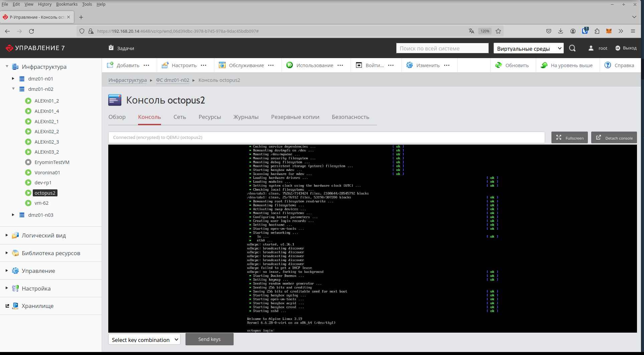Screen dimensions: 644x355
Task: Click the browser downloads icon
Action: (x=560, y=31)
